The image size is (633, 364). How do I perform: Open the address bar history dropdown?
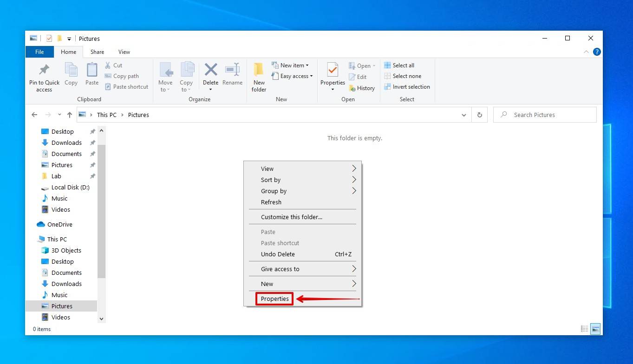[x=463, y=115]
